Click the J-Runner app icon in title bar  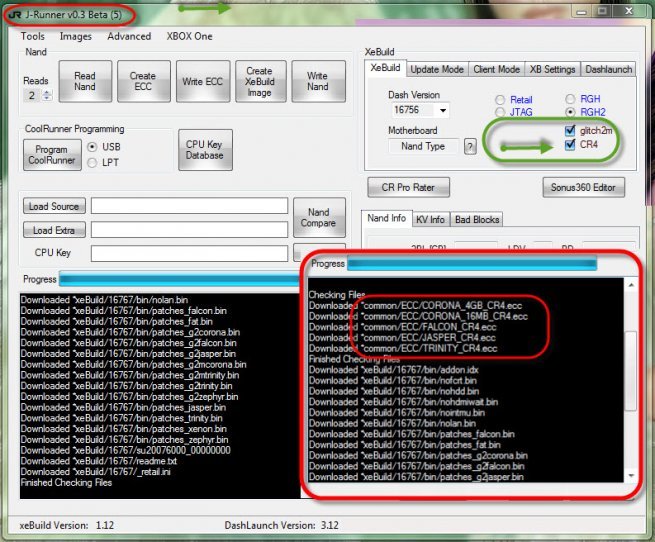pos(15,15)
